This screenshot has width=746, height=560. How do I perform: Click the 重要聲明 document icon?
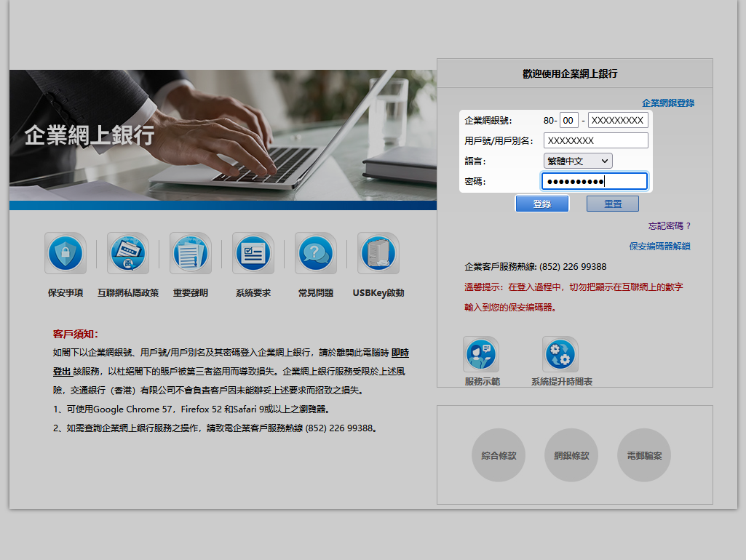pos(191,254)
